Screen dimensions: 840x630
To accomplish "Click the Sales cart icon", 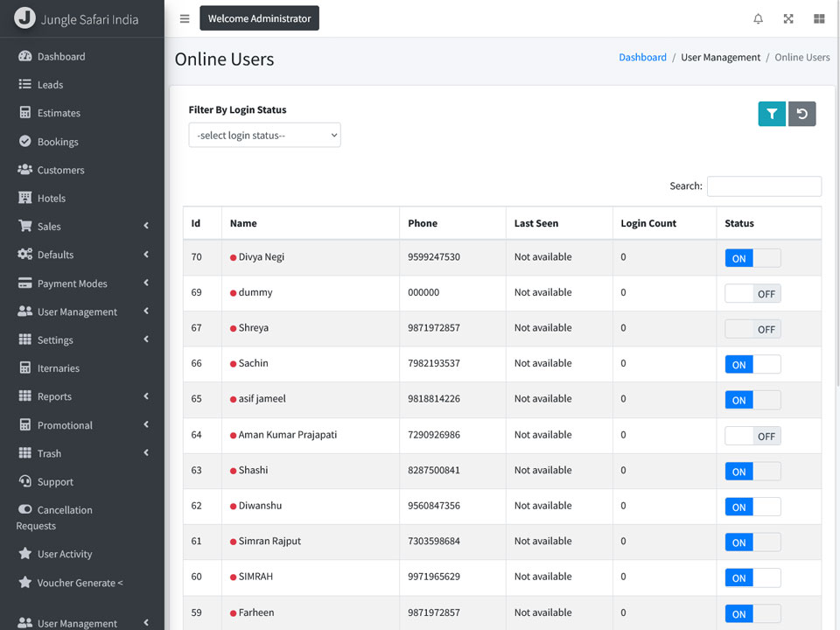I will pyautogui.click(x=24, y=226).
